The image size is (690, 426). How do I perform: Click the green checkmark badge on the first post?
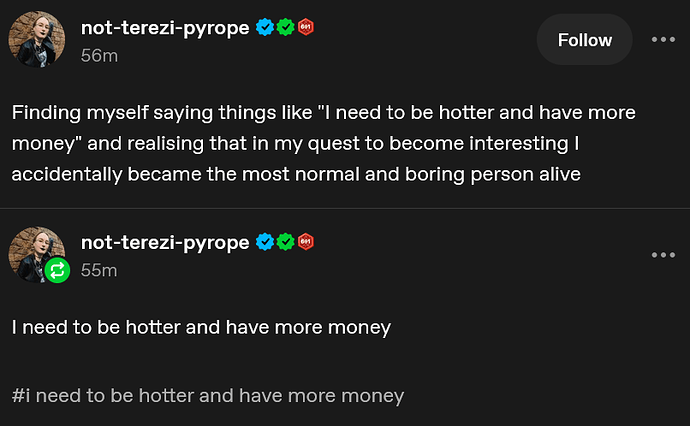click(x=286, y=28)
